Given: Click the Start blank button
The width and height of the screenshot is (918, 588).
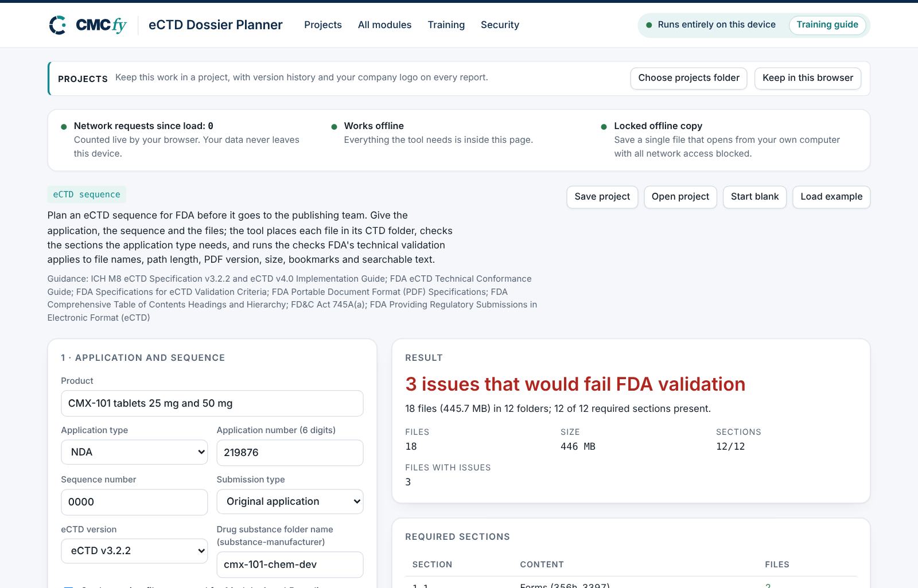Looking at the screenshot, I should 754,197.
